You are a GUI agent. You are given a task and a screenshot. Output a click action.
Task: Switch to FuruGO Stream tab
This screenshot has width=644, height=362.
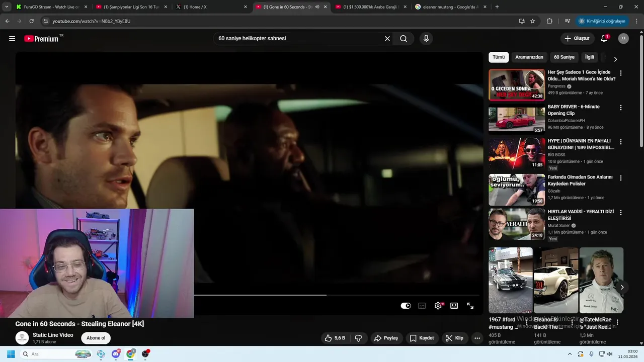point(51,7)
